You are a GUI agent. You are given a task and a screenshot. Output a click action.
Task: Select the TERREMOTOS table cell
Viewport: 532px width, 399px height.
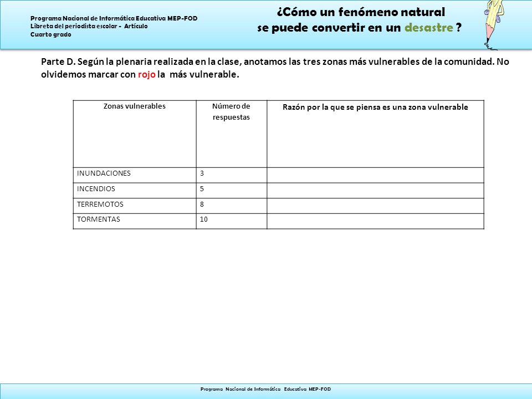pos(135,206)
